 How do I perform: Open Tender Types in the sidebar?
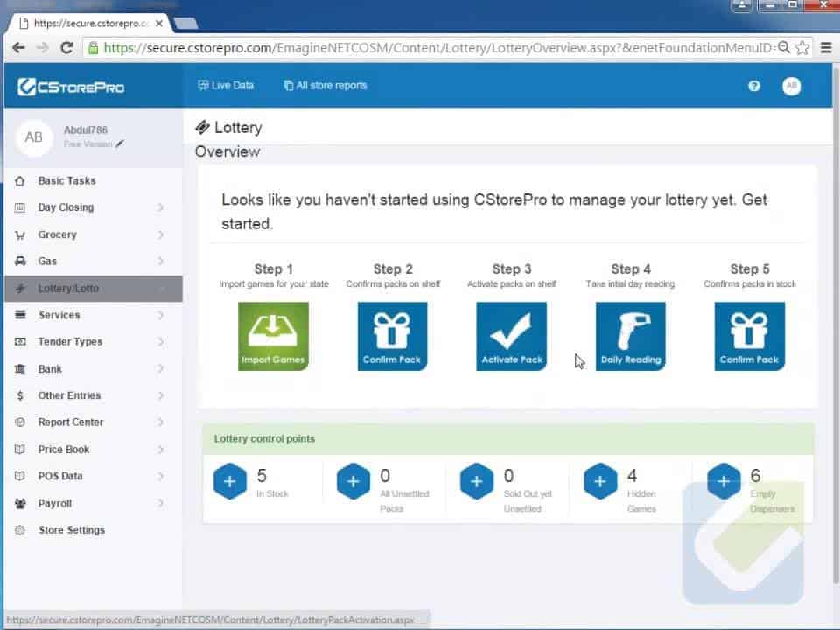94,342
